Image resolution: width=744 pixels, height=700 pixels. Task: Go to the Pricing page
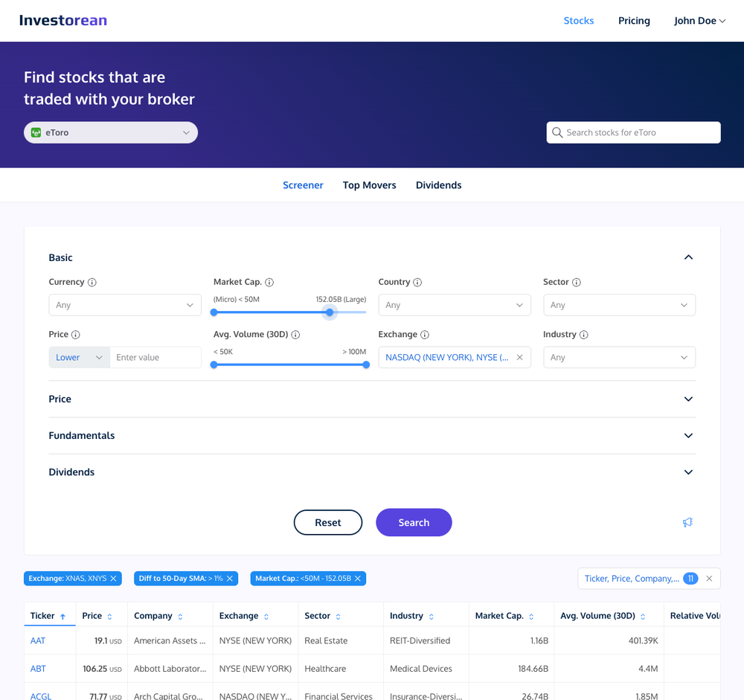(x=634, y=20)
